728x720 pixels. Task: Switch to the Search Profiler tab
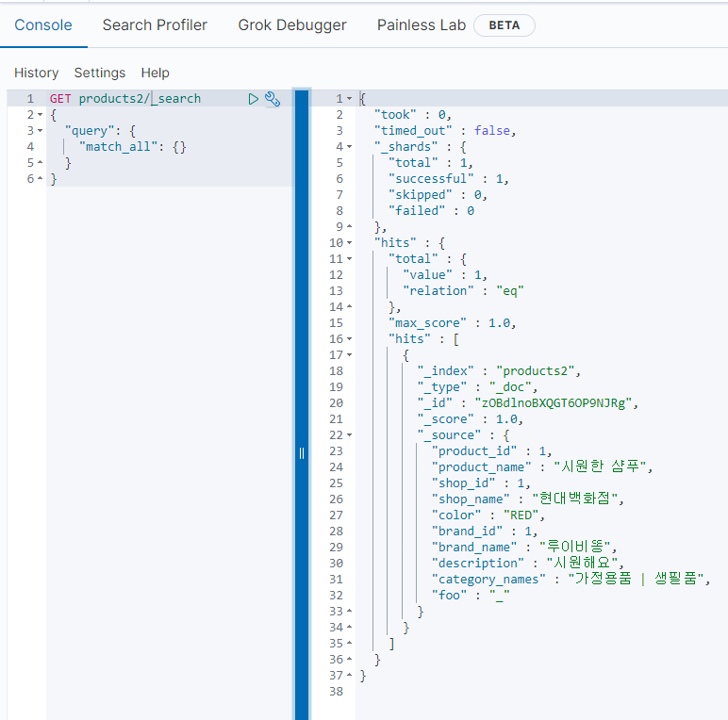pos(155,25)
